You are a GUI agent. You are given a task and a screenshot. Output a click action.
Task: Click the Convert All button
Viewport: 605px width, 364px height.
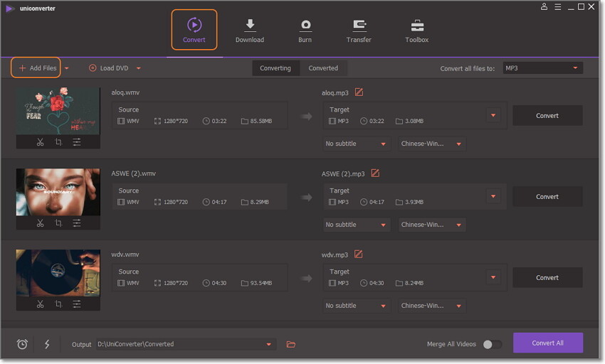point(547,343)
